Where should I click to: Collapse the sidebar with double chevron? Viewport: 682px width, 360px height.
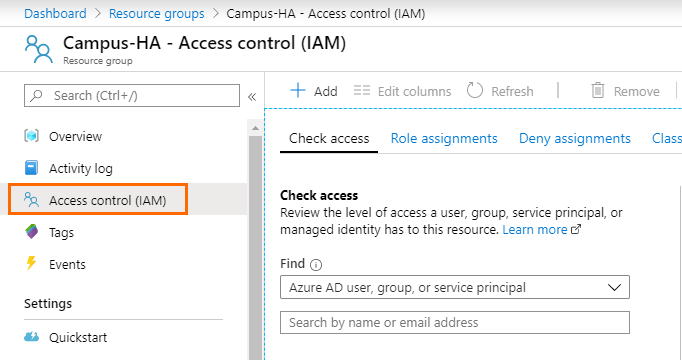[252, 97]
